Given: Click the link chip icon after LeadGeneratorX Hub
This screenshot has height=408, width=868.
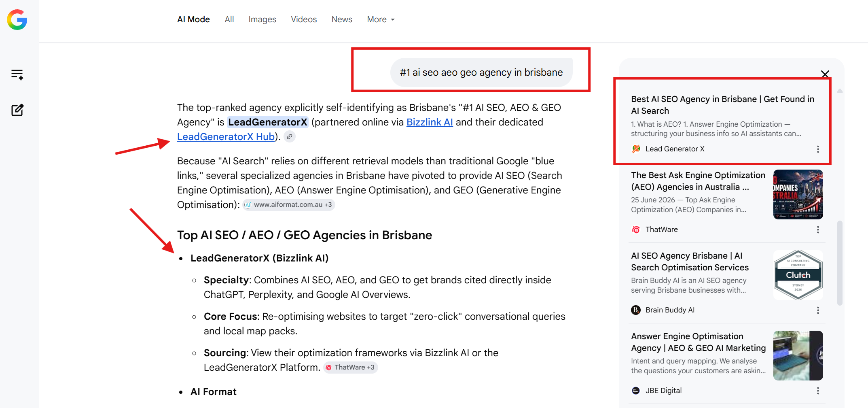Looking at the screenshot, I should 290,137.
